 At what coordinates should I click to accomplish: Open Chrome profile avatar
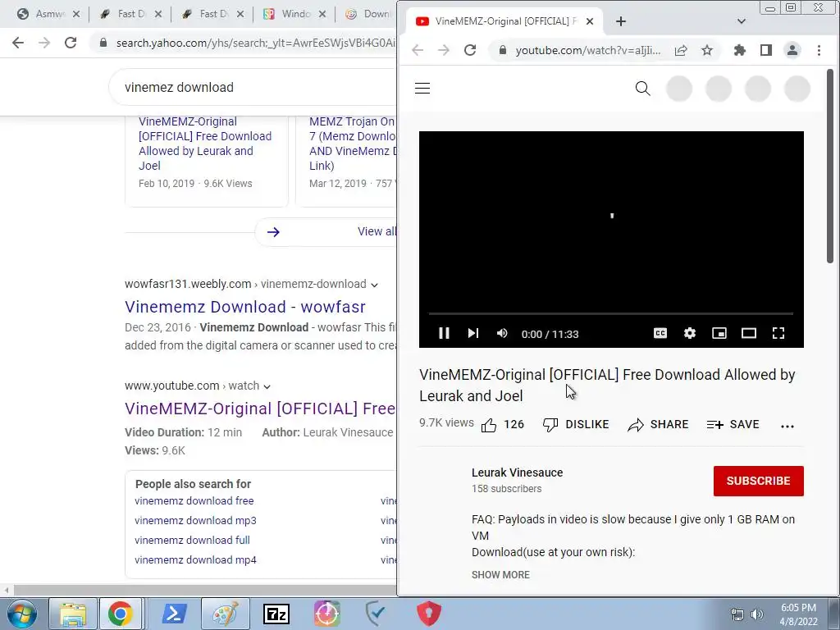(792, 50)
